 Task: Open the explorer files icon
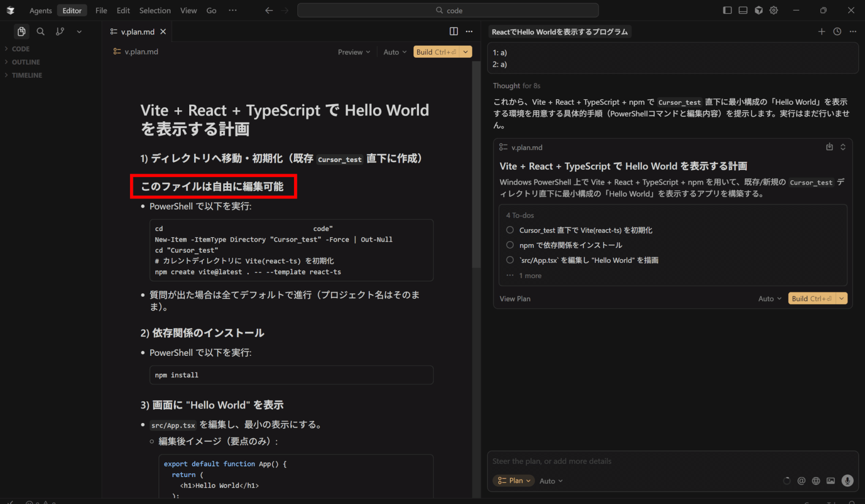tap(21, 31)
